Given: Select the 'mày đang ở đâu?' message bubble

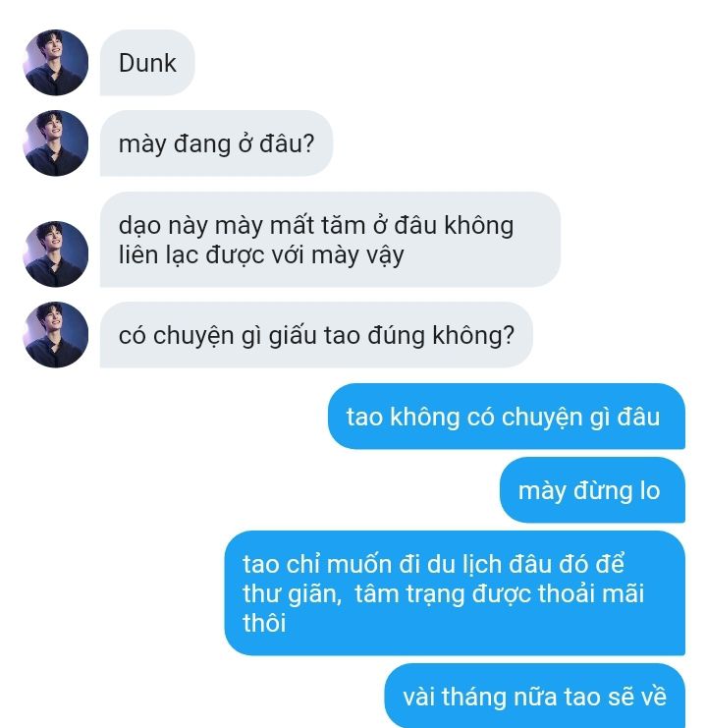Looking at the screenshot, I should (x=216, y=143).
